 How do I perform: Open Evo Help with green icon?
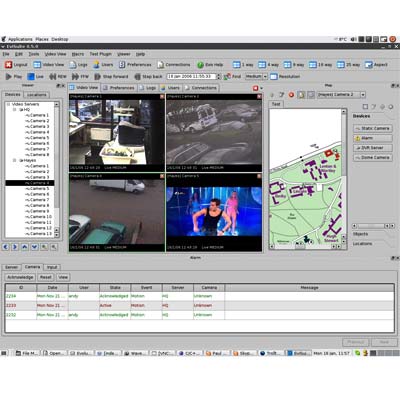pyautogui.click(x=210, y=65)
